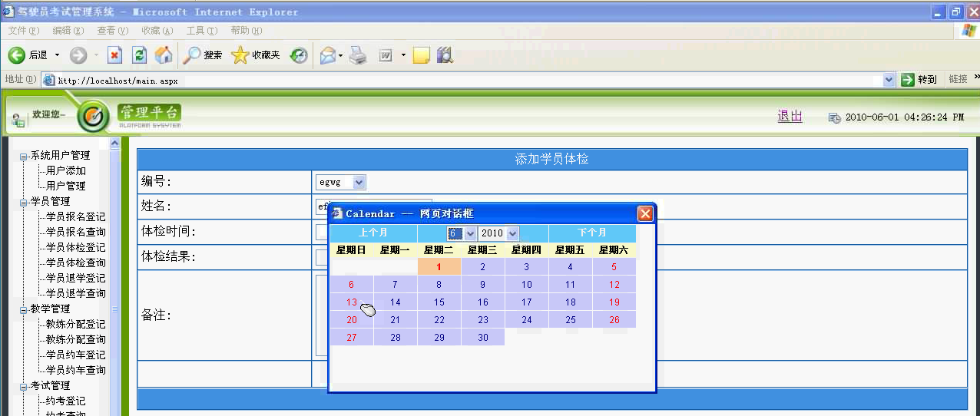
Task: Open Favorites (收藏夹) star
Action: 255,55
